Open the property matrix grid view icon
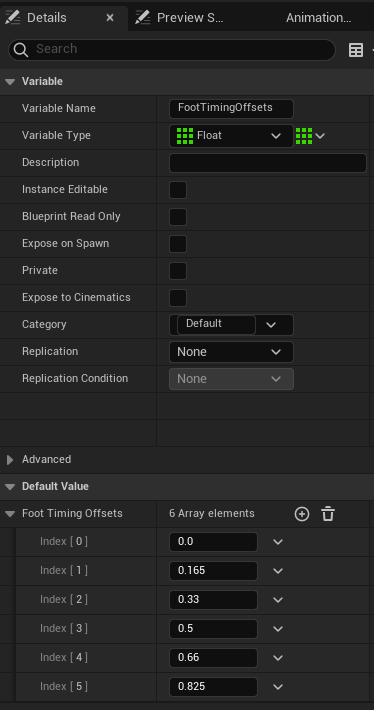374x710 pixels. pyautogui.click(x=356, y=50)
